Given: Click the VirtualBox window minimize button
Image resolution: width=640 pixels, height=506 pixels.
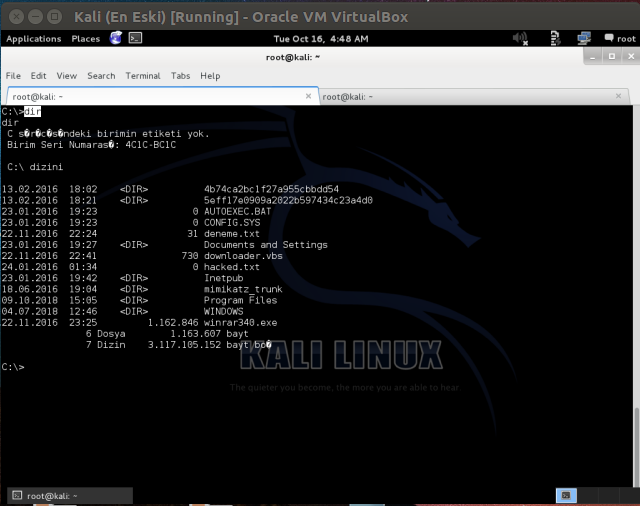Looking at the screenshot, I should click(36, 17).
